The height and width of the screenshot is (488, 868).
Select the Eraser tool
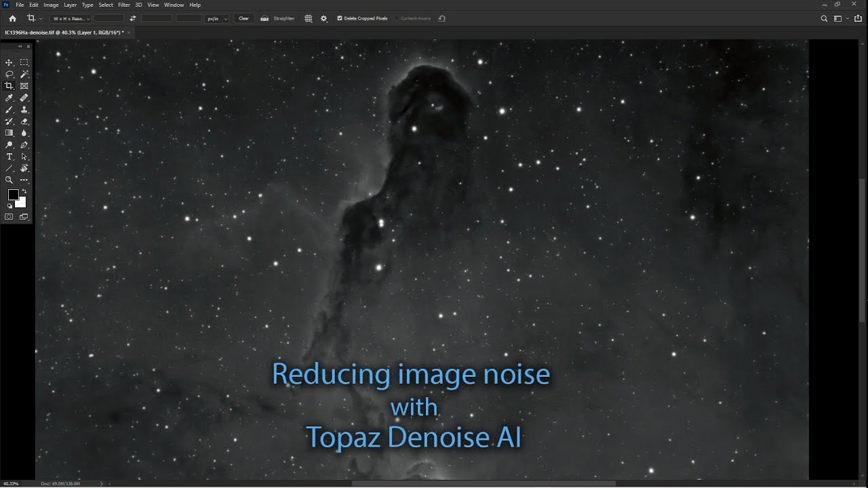(x=24, y=121)
